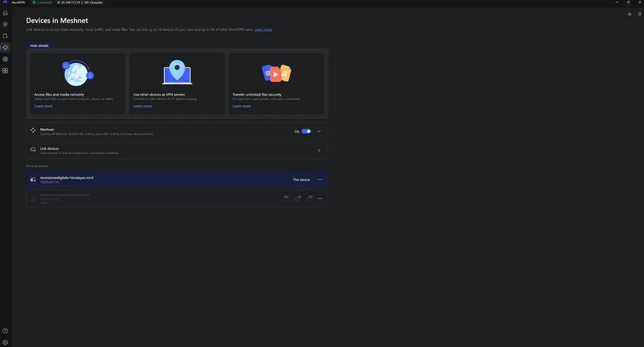Click the globe illustration in first card
This screenshot has width=644, height=347.
[78, 73]
